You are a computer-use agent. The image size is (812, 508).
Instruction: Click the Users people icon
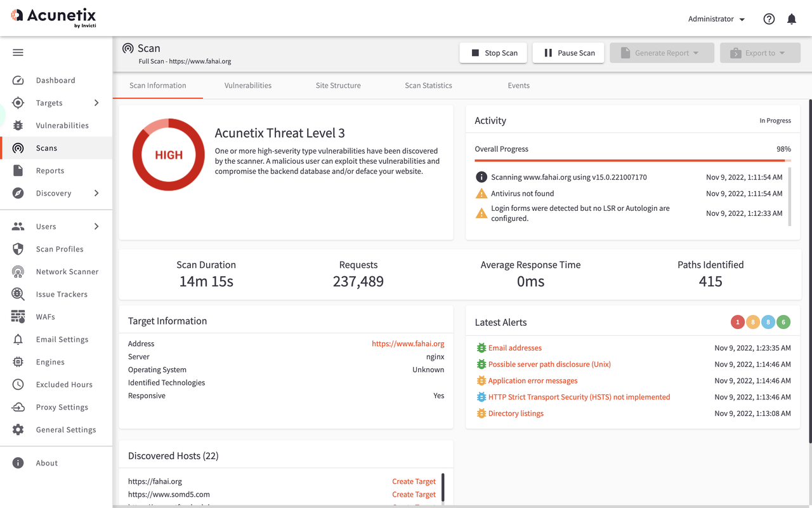point(18,227)
